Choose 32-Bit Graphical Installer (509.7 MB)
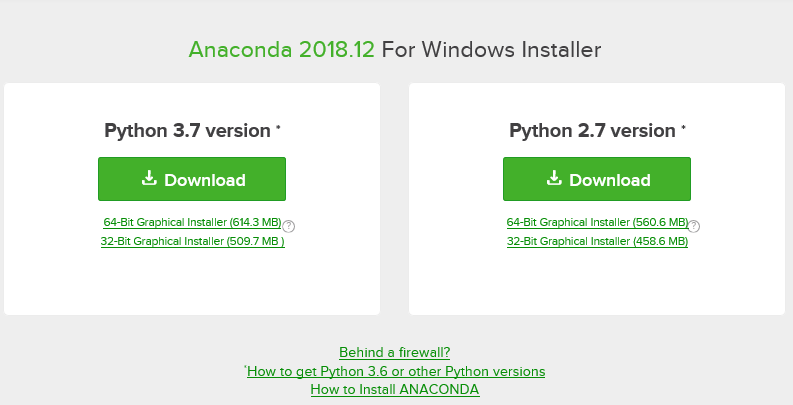The height and width of the screenshot is (405, 793). pos(192,241)
